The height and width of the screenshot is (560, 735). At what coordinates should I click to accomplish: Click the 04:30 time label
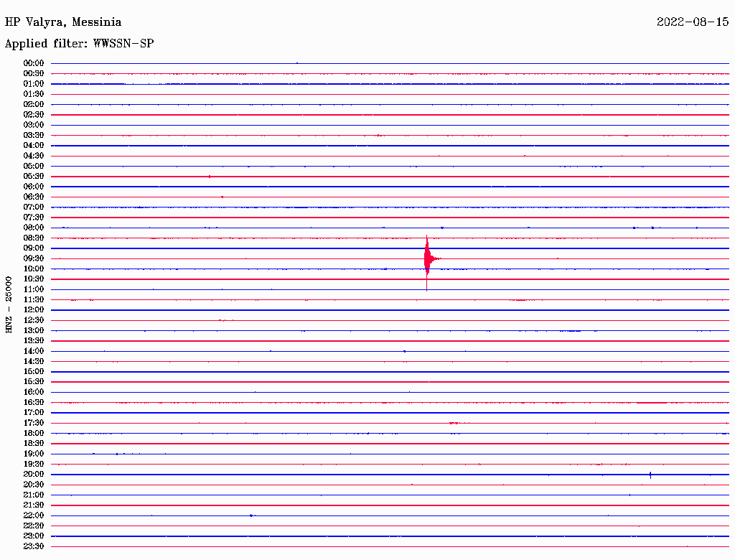point(33,156)
